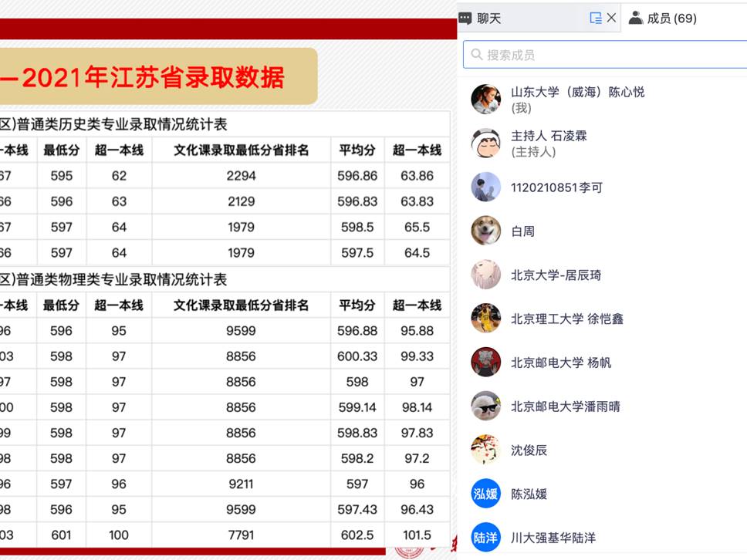Click the pop-out panel icon in chat header
The image size is (747, 560).
595,16
